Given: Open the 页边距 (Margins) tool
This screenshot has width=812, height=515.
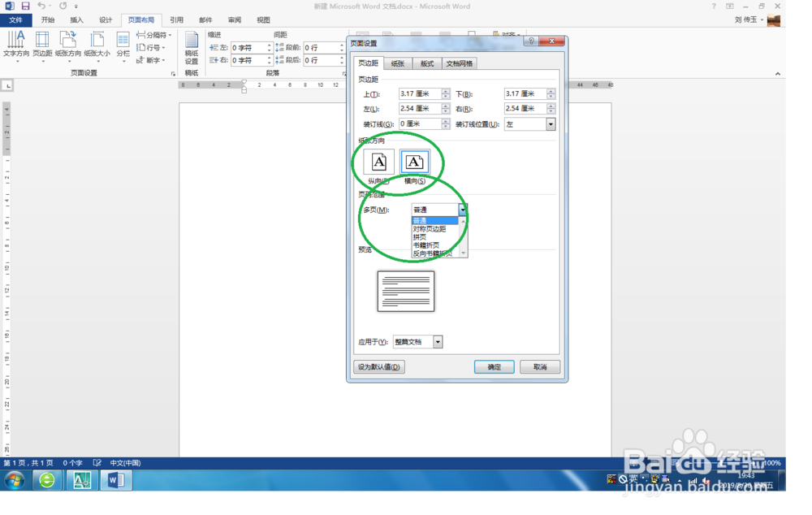Looking at the screenshot, I should (42, 45).
